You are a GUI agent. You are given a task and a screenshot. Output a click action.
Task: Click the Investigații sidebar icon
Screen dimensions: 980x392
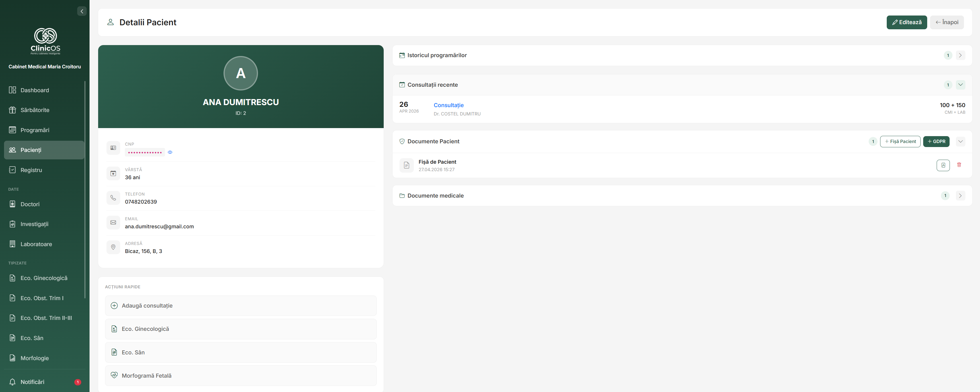click(13, 224)
